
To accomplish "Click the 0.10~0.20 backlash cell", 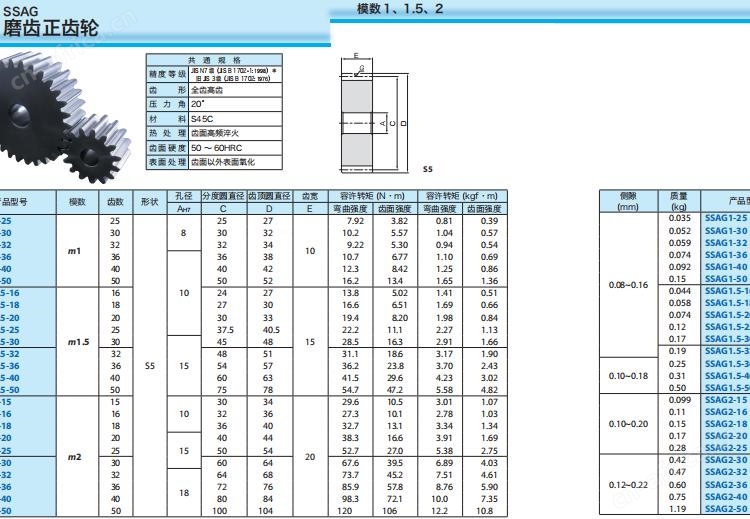I will (x=629, y=424).
